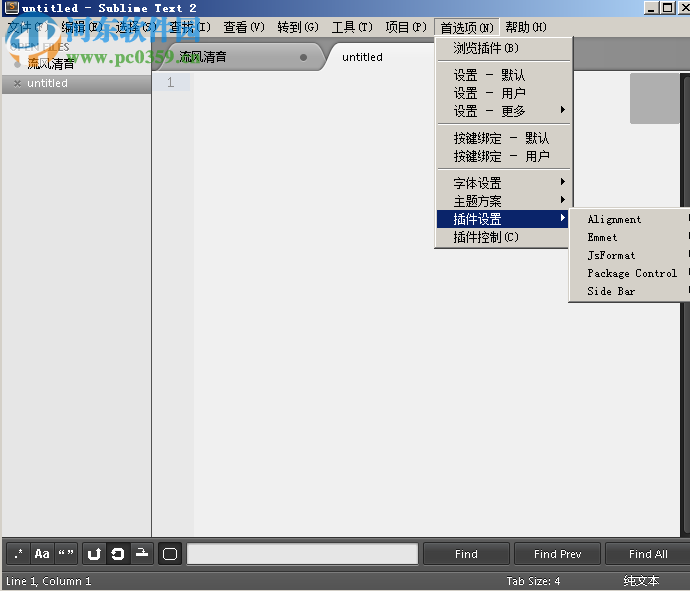Screen dimensions: 690x591
Task: Open 按键绑定 - 用户 key bindings
Action: [x=503, y=156]
